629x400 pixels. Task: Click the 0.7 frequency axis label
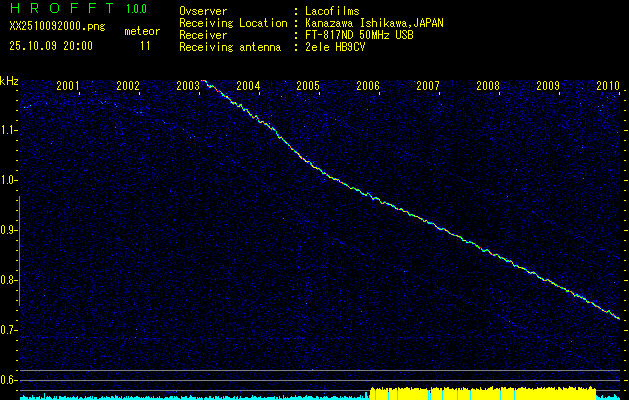point(9,330)
